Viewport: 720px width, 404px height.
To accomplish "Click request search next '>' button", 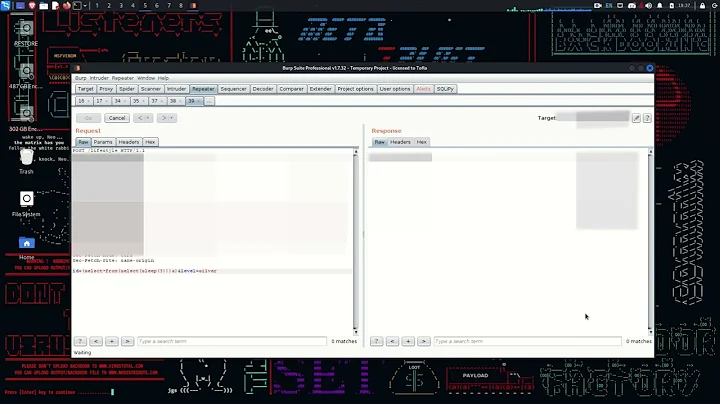I will (x=128, y=341).
